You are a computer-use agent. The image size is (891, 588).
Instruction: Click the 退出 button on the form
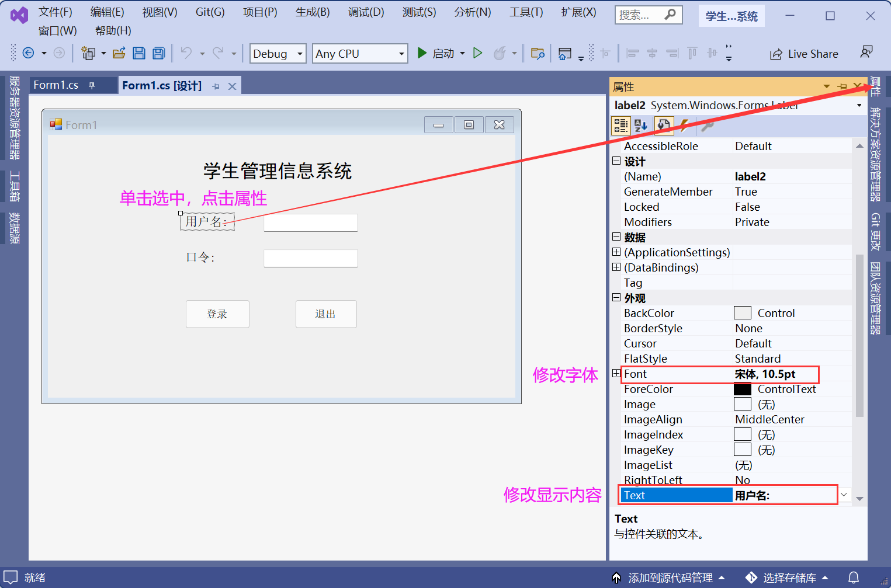click(326, 314)
